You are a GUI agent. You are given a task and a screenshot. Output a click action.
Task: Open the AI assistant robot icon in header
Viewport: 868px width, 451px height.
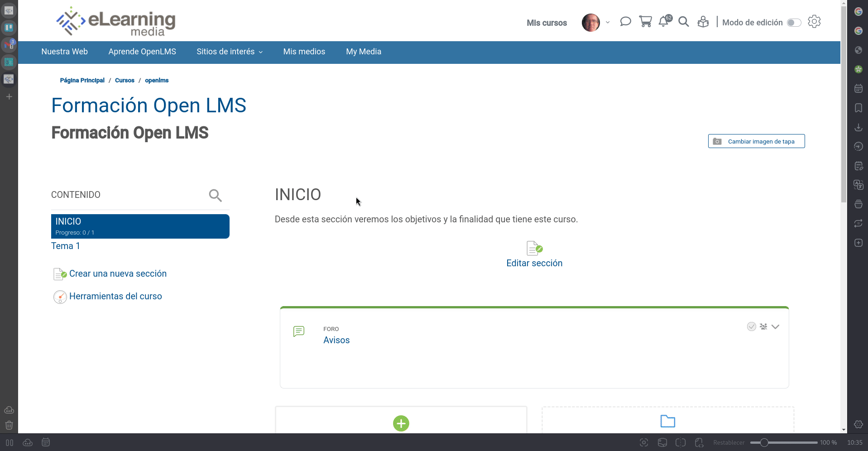click(x=703, y=22)
